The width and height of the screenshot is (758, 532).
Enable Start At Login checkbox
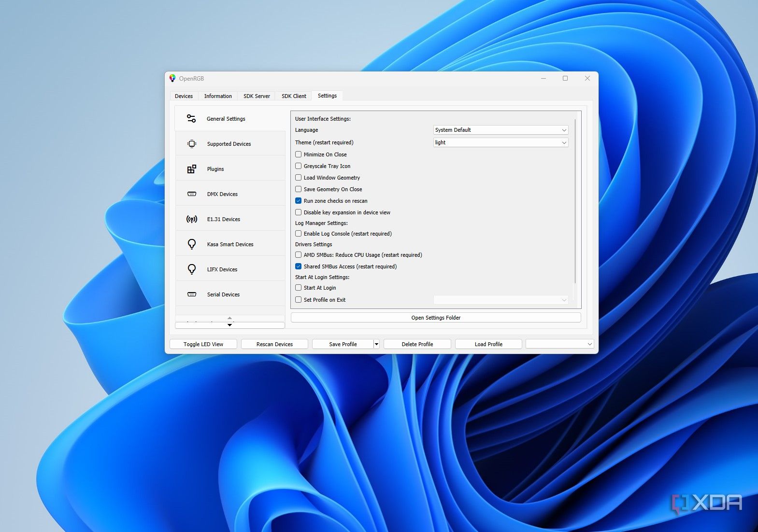(299, 288)
